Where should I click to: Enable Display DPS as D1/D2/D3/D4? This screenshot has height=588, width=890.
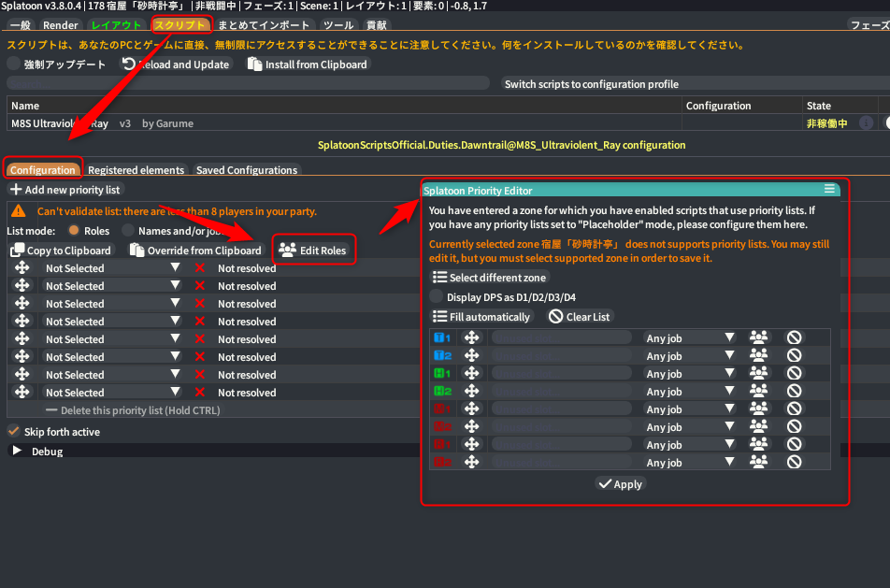click(x=436, y=296)
